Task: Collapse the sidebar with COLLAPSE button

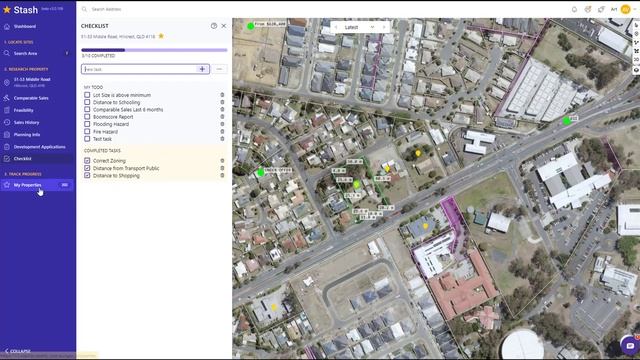Action: click(x=18, y=351)
